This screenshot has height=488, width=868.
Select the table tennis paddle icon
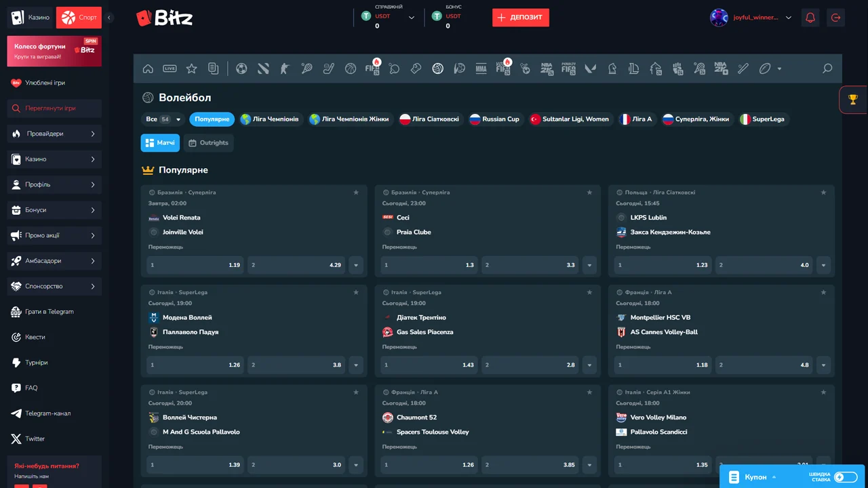(x=394, y=68)
